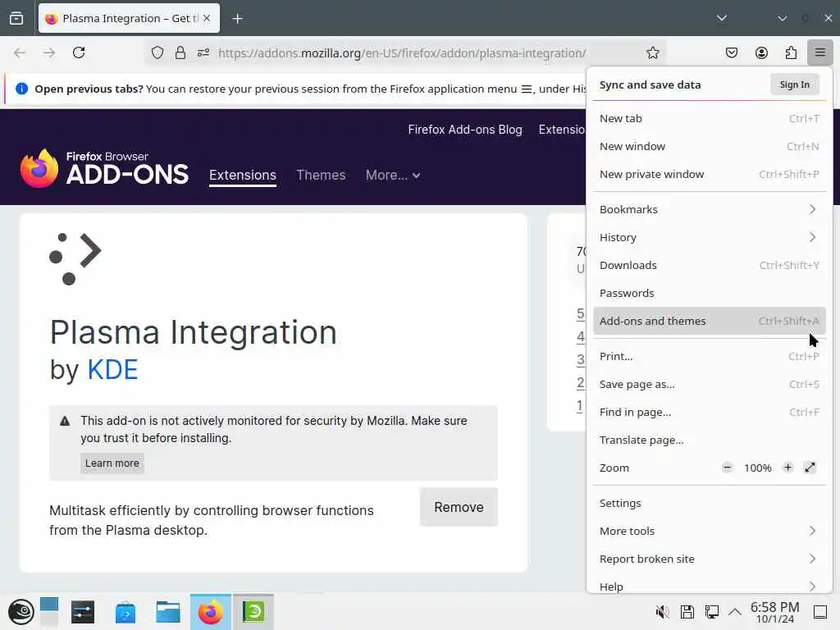Open Discover software center icon

(126, 612)
